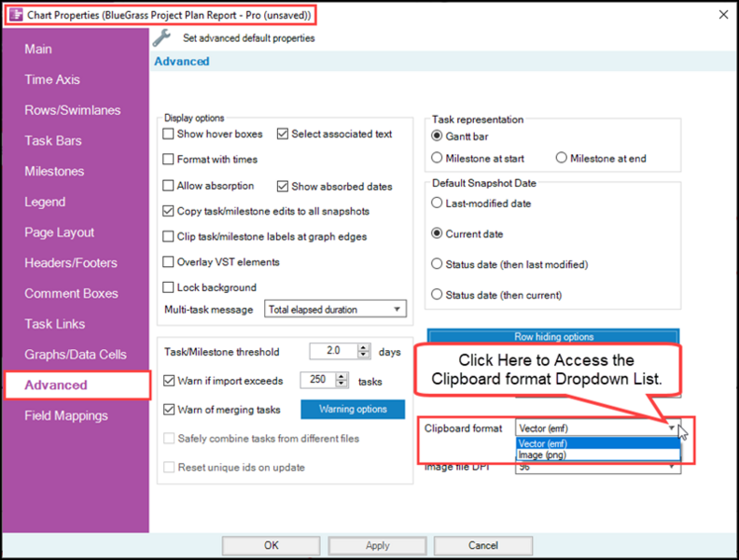Decrease Task/Milestone threshold value
Screen dimensions: 739x560
tap(363, 355)
